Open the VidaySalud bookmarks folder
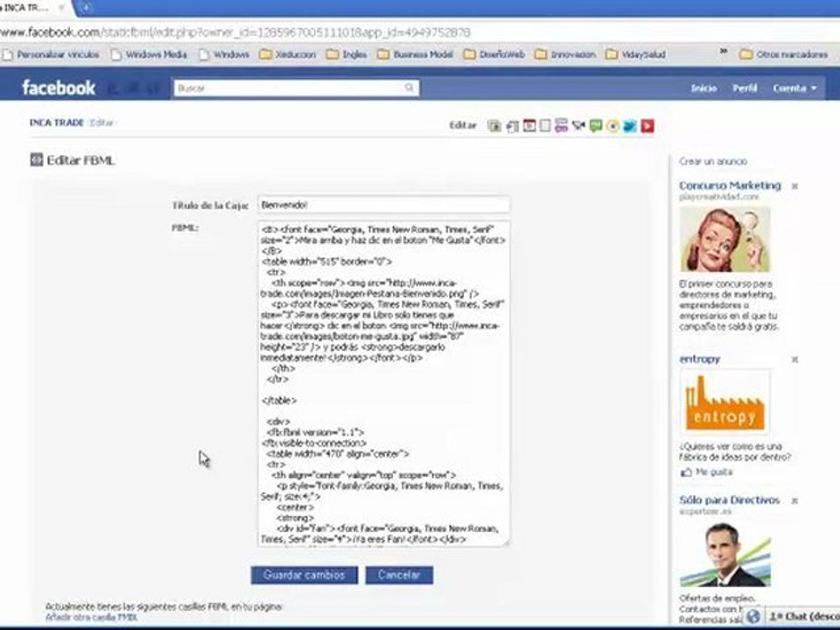The width and height of the screenshot is (840, 630). [x=635, y=54]
